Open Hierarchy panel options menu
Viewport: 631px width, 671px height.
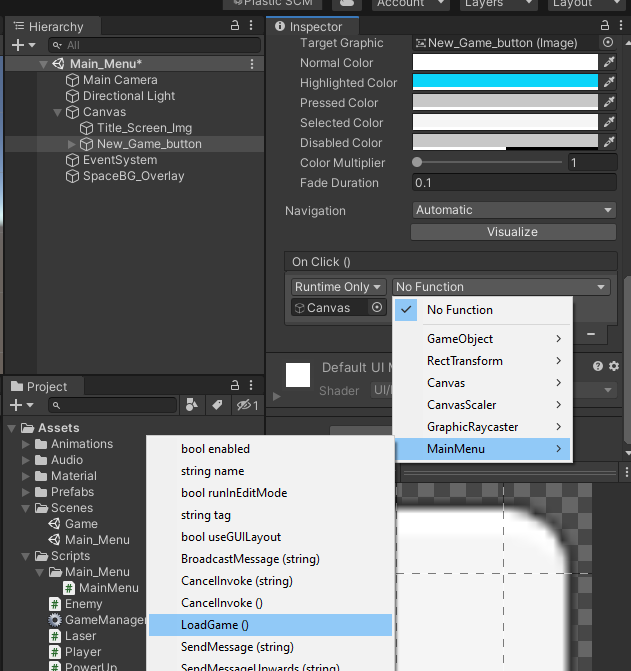251,26
